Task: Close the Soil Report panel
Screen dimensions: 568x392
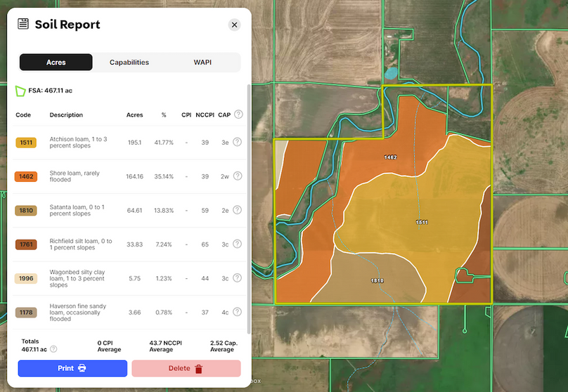Action: pos(234,25)
